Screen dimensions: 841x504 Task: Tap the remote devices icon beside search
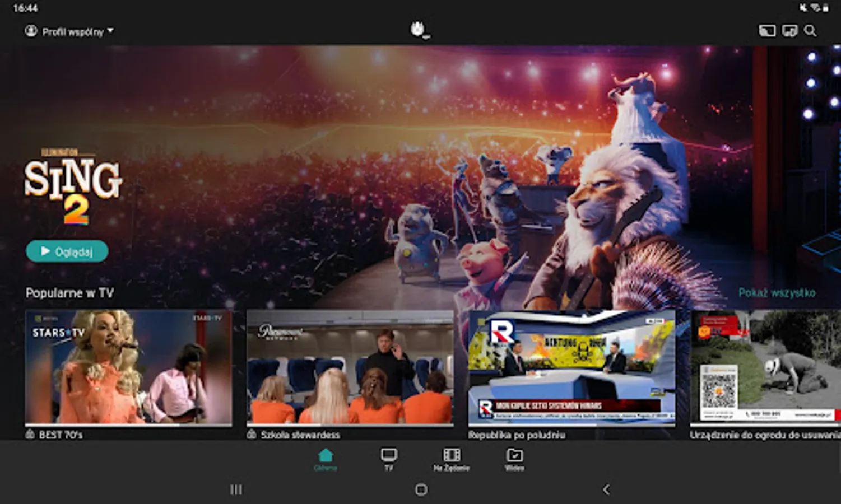click(789, 31)
